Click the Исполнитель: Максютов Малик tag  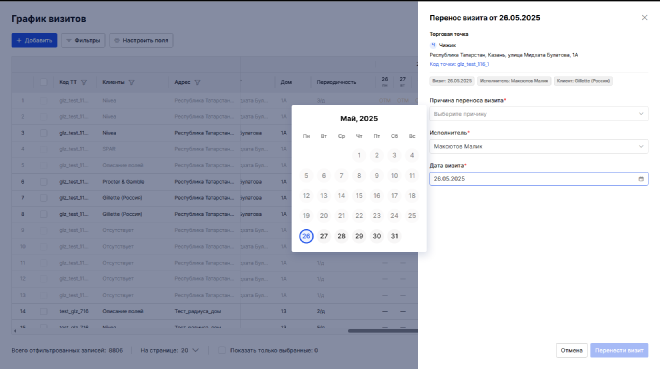514,81
